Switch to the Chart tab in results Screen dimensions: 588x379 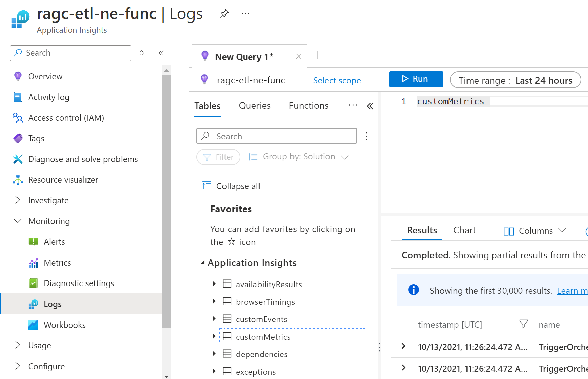464,230
